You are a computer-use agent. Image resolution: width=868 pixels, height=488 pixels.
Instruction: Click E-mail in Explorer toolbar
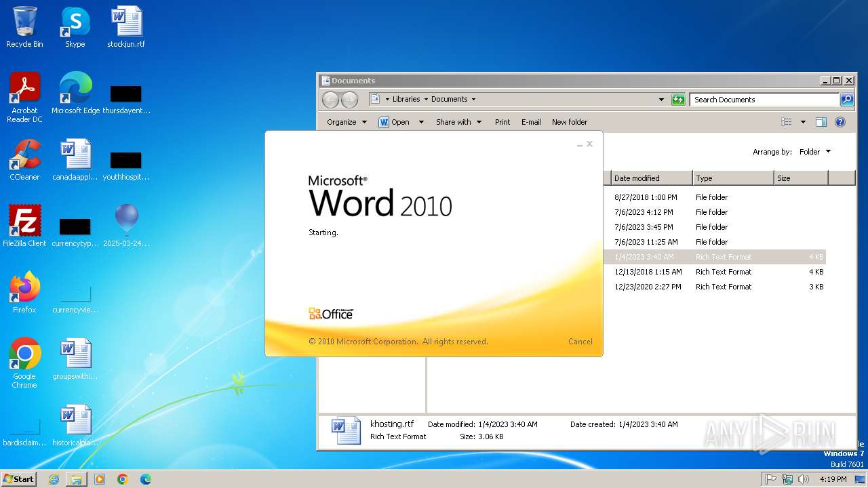click(531, 122)
